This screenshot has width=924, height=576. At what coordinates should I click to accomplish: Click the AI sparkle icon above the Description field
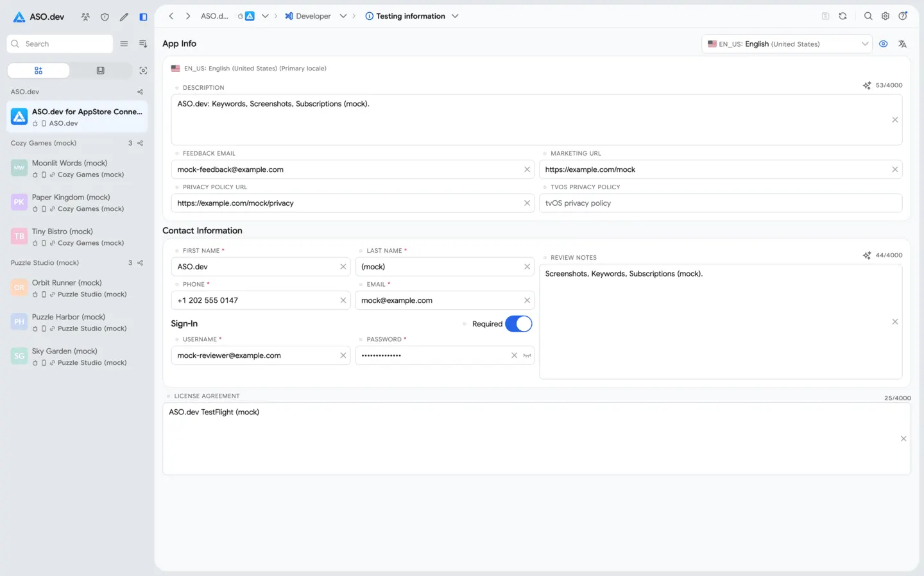[x=867, y=85]
